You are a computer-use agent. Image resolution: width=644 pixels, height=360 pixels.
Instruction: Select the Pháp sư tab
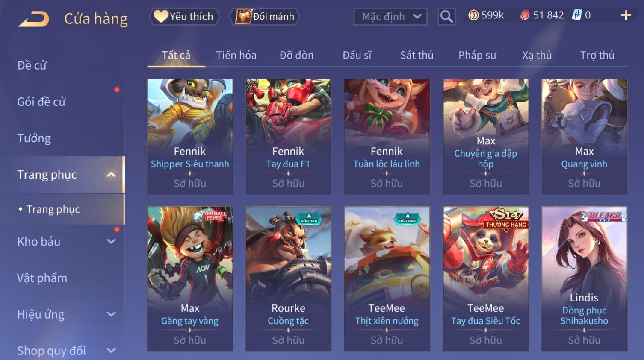tap(477, 55)
